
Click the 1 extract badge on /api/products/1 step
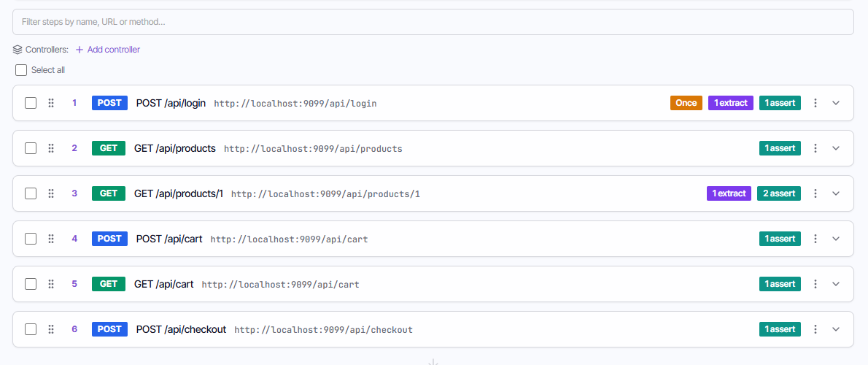729,194
